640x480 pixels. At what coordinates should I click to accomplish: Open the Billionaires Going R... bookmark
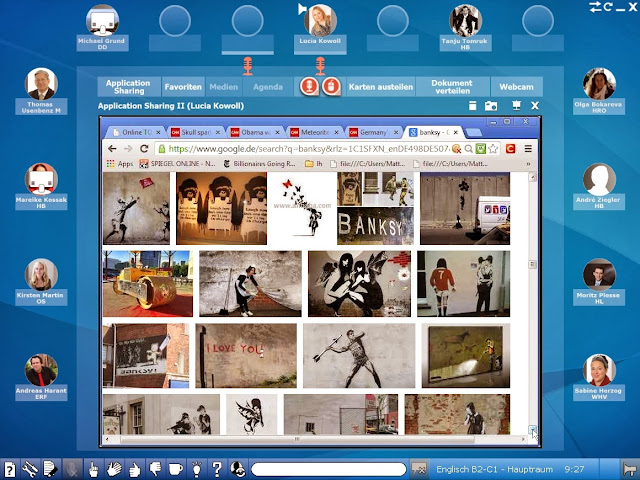point(260,164)
